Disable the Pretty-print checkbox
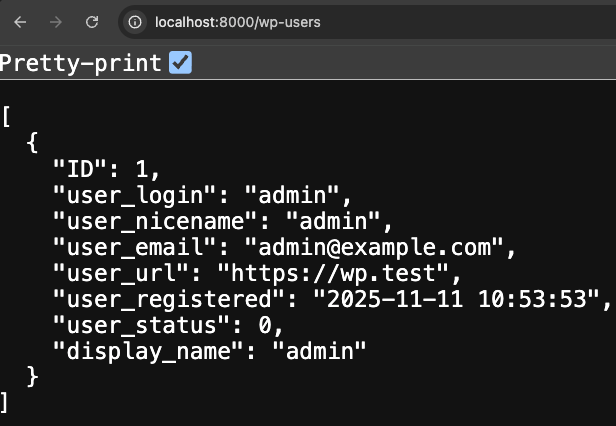The width and height of the screenshot is (616, 426). point(181,63)
